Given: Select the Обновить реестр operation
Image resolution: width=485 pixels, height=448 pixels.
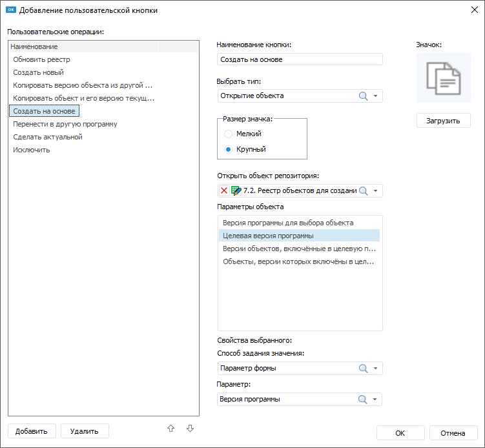Looking at the screenshot, I should pyautogui.click(x=41, y=59).
